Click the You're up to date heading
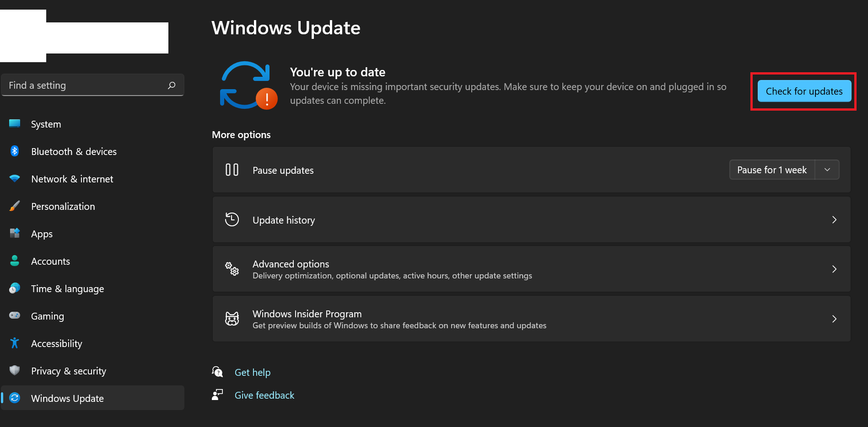 coord(338,72)
